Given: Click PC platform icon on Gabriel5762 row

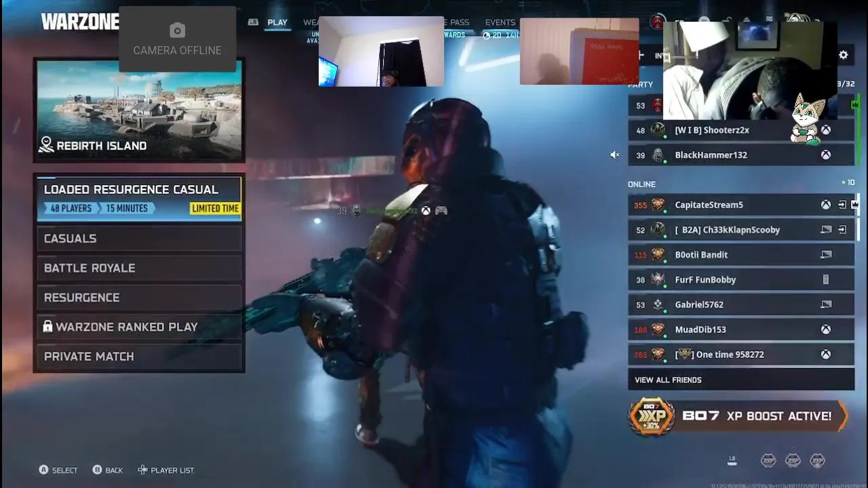Looking at the screenshot, I should [826, 305].
